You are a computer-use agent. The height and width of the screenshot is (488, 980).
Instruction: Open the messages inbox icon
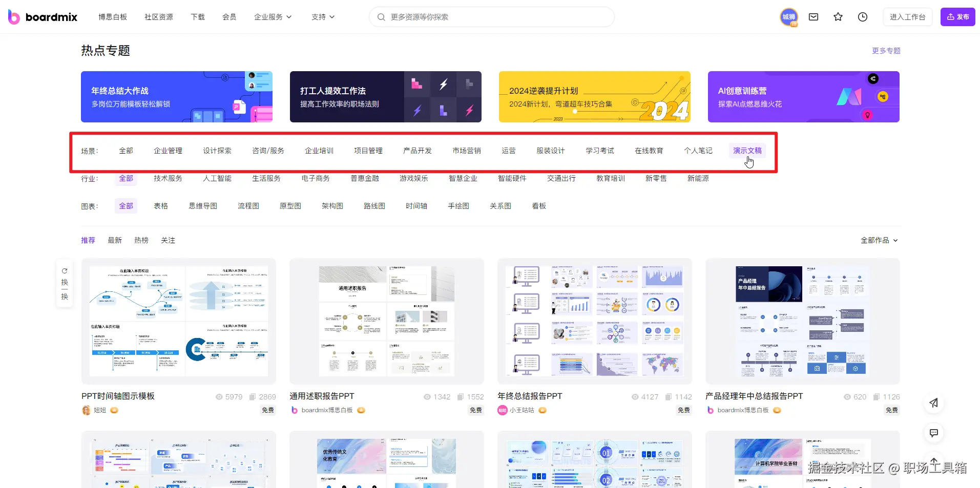point(813,16)
